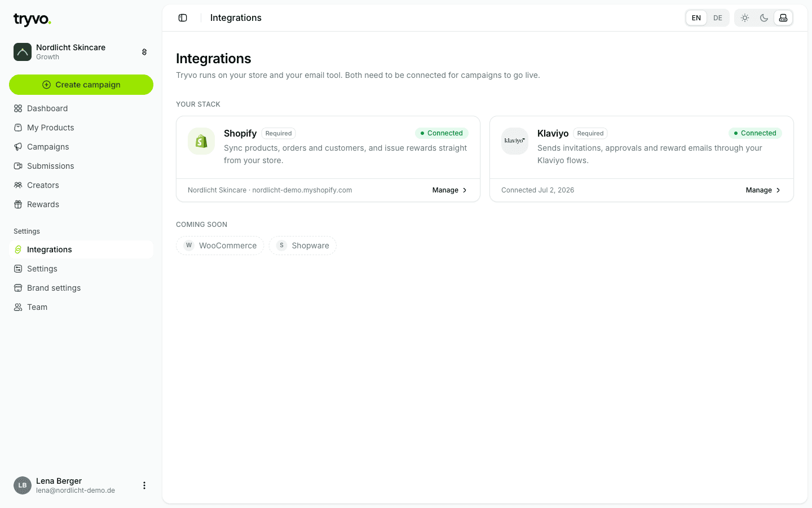This screenshot has width=812, height=508.
Task: Click the Shopify Connected status badge
Action: tap(442, 133)
